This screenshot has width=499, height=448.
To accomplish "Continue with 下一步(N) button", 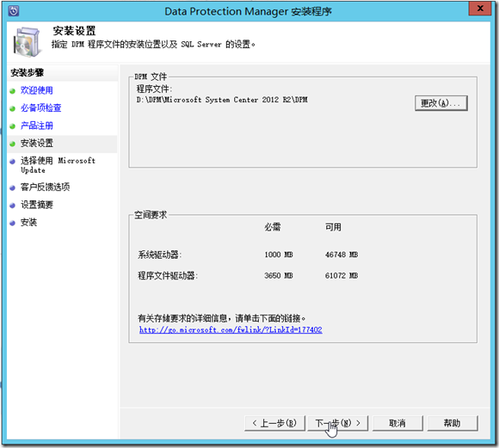I will [x=337, y=423].
